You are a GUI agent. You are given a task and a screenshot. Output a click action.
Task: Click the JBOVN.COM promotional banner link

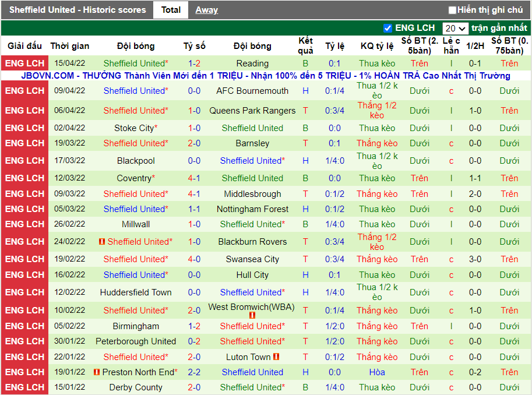tap(266, 75)
